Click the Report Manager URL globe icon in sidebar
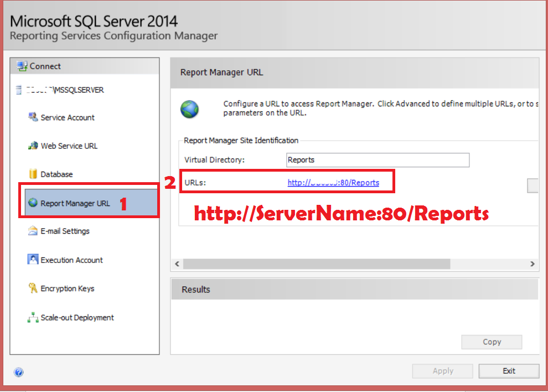Screen dimensions: 548x392 coord(33,203)
